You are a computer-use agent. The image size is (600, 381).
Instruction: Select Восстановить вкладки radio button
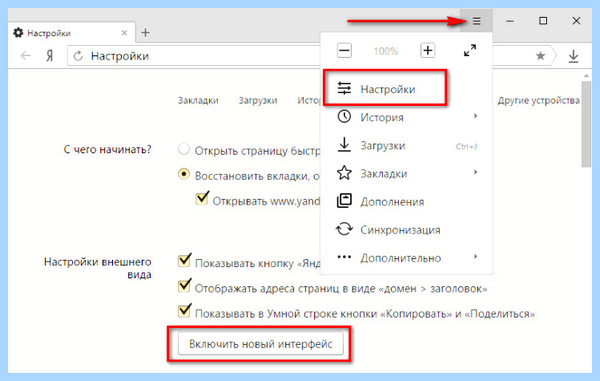pyautogui.click(x=184, y=174)
